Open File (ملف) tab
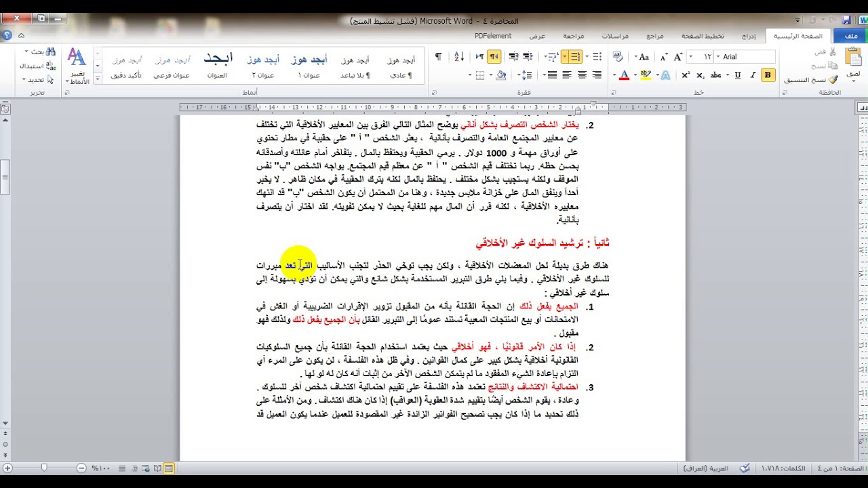This screenshot has height=488, width=868. [850, 36]
